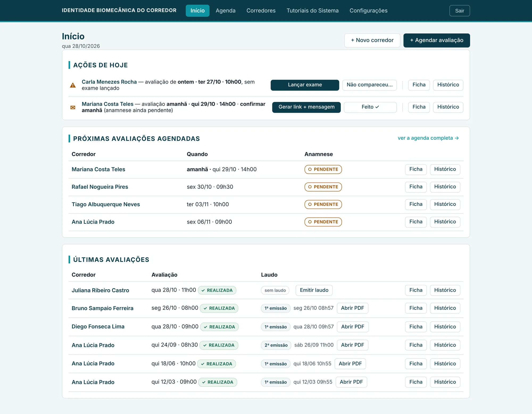This screenshot has height=414, width=532.
Task: Open Histórico for Juliana Ribeiro Castro
Action: click(x=445, y=290)
